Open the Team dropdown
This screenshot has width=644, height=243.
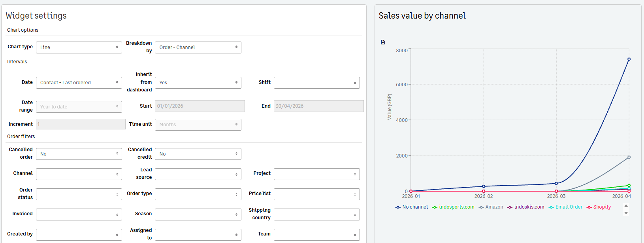(x=317, y=235)
